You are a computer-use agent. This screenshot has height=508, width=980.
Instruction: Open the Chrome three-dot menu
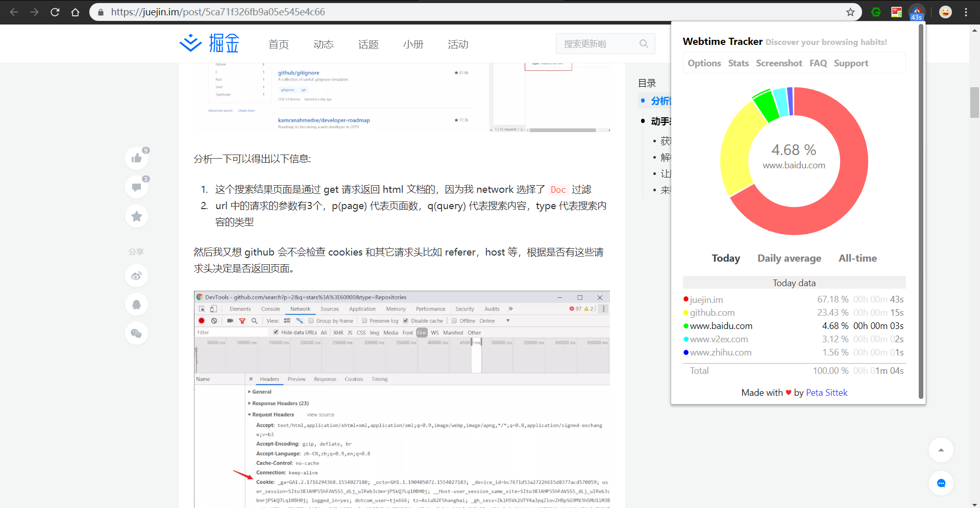pyautogui.click(x=966, y=12)
